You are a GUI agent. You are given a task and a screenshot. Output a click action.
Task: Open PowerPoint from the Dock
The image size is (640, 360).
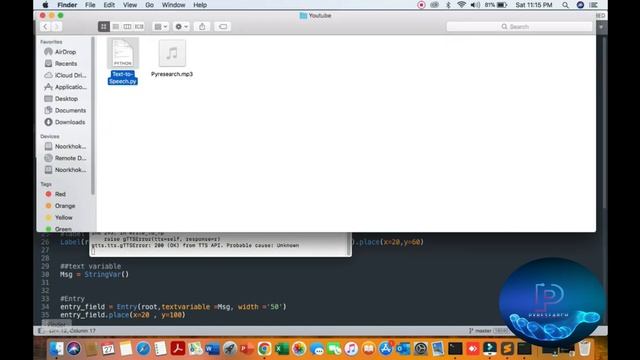point(247,349)
